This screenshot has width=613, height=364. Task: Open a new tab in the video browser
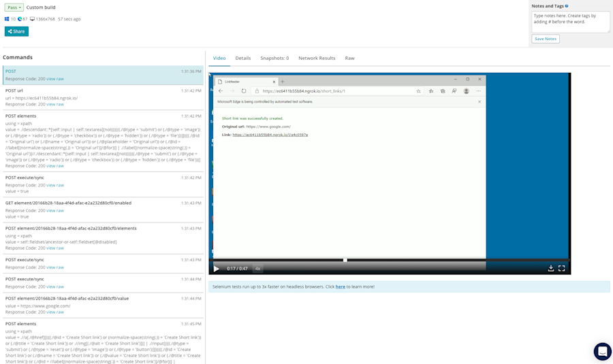tap(282, 82)
